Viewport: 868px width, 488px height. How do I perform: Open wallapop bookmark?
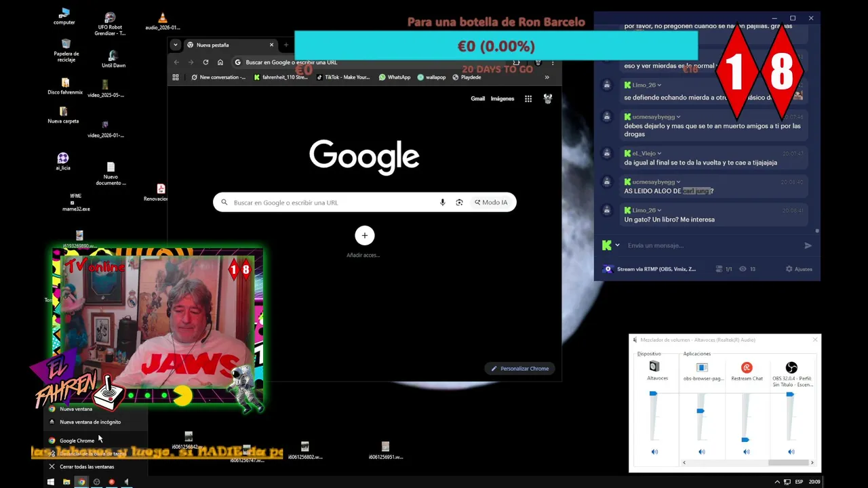pyautogui.click(x=431, y=77)
